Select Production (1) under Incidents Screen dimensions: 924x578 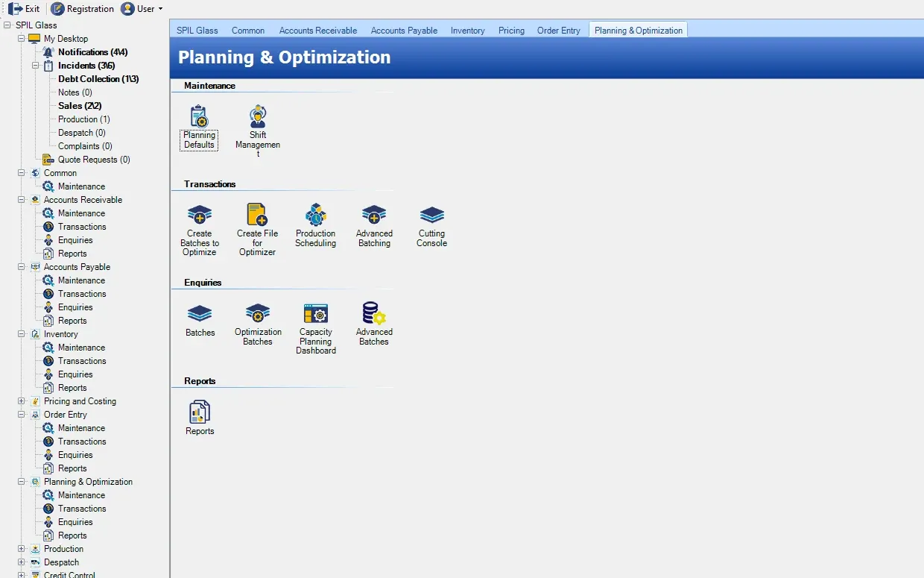coord(84,119)
